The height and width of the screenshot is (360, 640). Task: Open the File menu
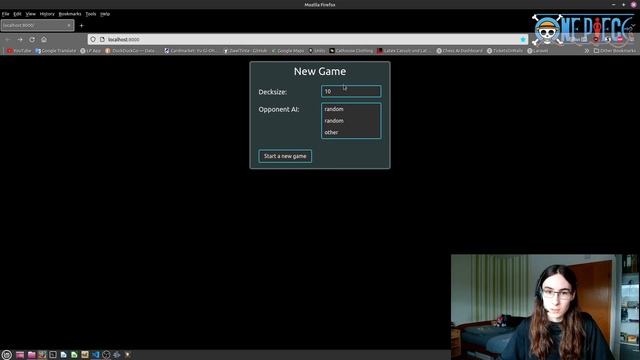[x=5, y=14]
